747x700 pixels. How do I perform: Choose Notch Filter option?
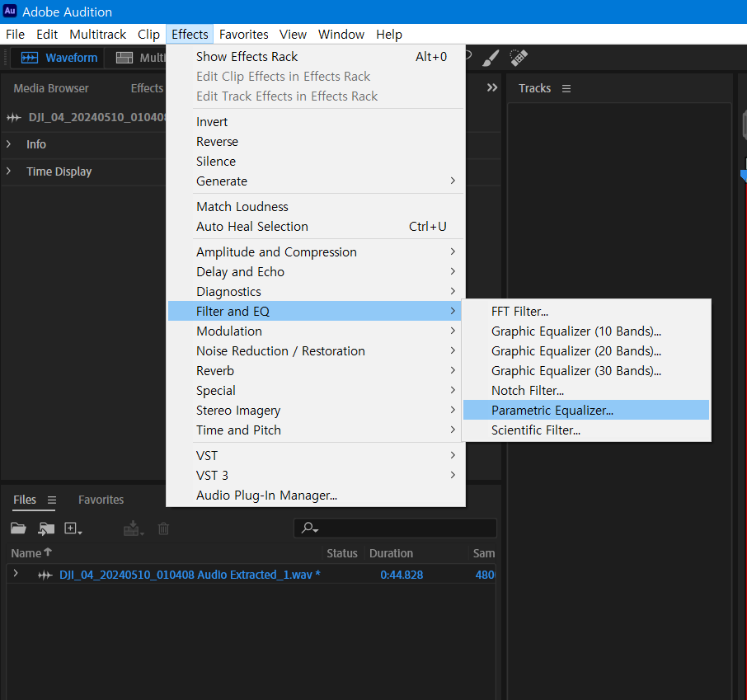tap(586, 390)
